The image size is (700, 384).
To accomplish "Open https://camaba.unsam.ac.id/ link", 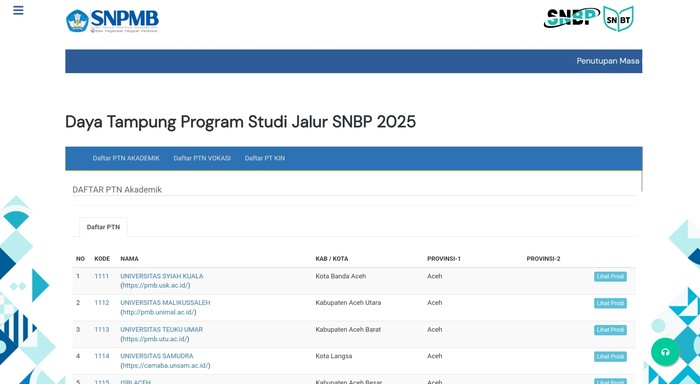I will click(x=165, y=366).
